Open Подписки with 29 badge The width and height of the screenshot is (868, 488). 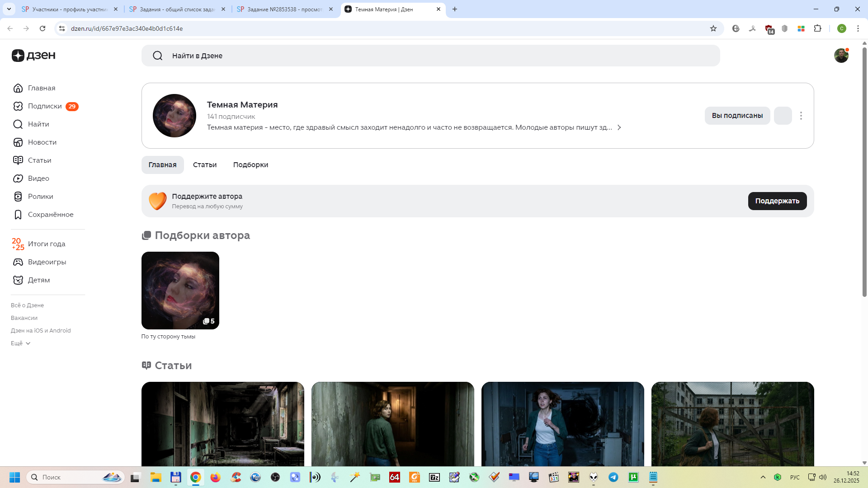(45, 106)
